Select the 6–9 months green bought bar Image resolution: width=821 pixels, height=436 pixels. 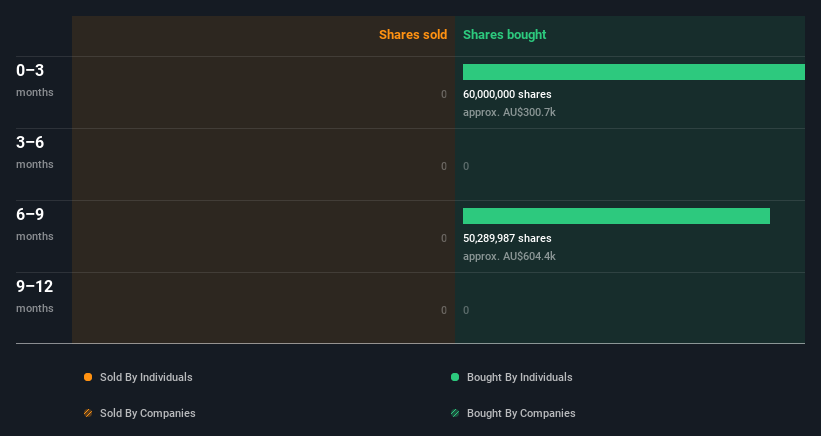tap(616, 216)
